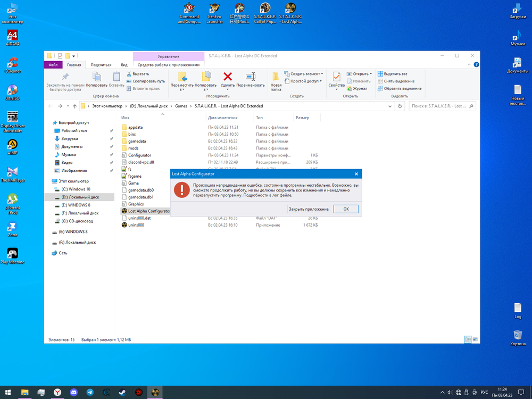
Task: Expand address bar history dropdown arrow
Action: pyautogui.click(x=390, y=106)
